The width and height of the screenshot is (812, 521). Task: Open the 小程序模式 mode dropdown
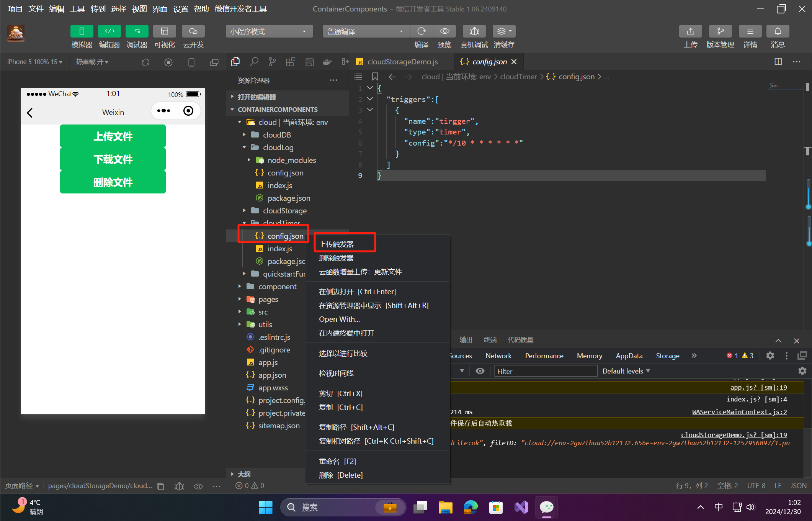tap(269, 31)
